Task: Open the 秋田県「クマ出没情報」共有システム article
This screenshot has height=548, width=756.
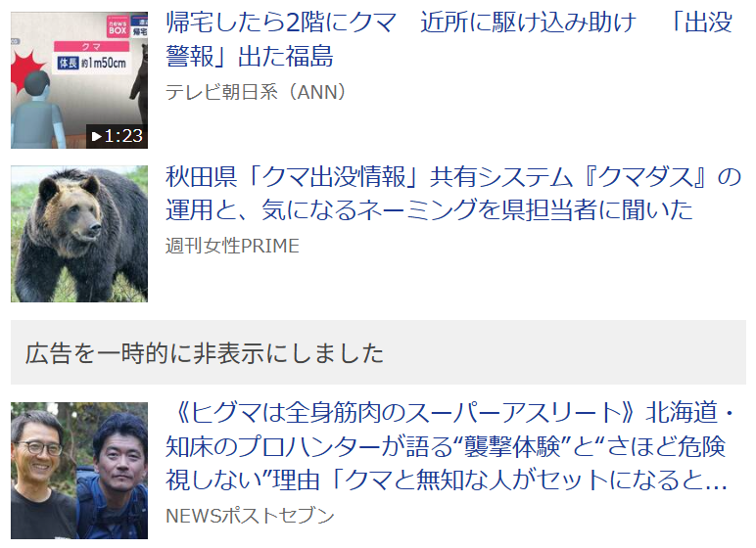Action: click(452, 193)
